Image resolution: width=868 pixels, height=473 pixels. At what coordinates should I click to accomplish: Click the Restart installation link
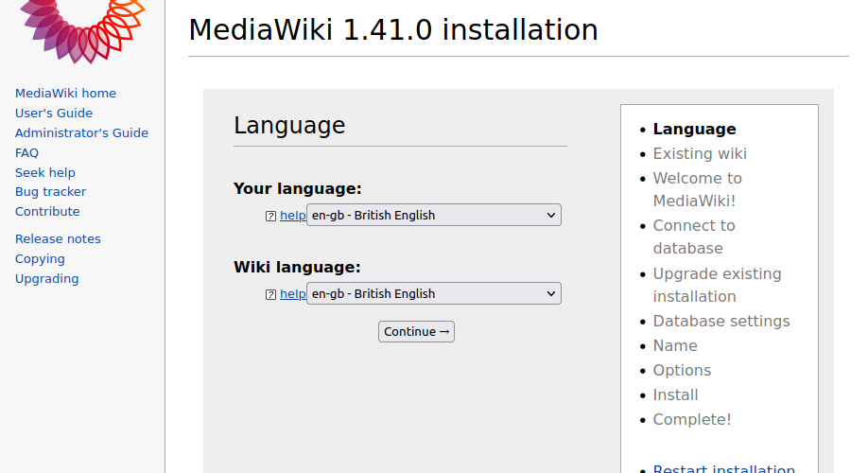tap(723, 468)
